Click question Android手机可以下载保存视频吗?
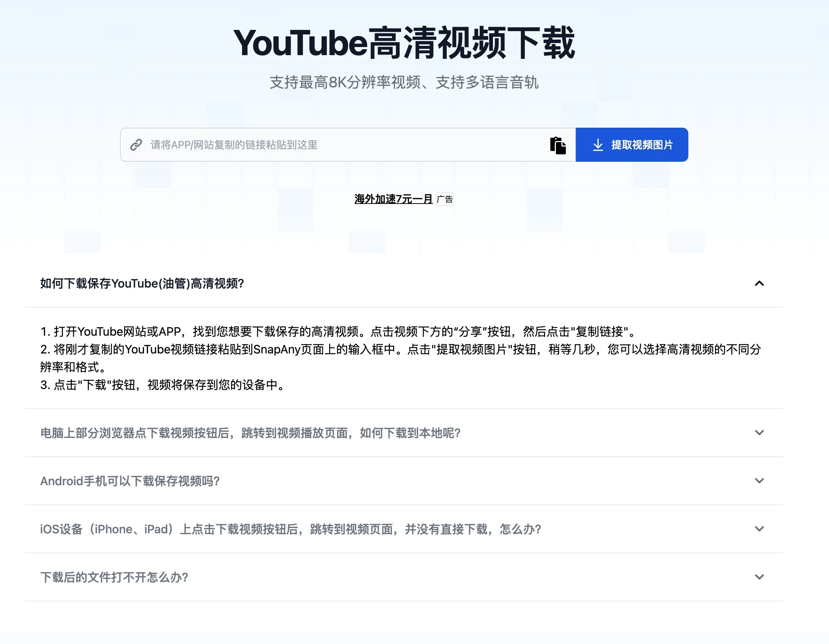The image size is (829, 644). (x=130, y=481)
